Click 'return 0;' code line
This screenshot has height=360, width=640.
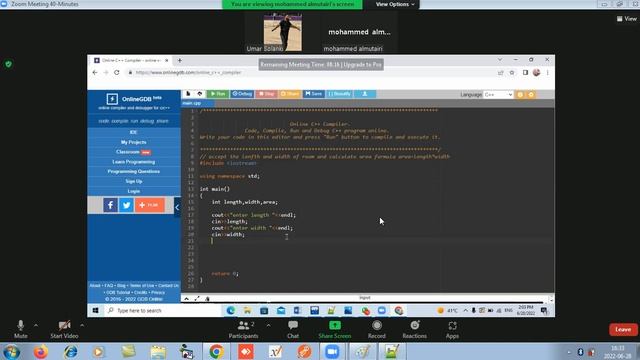click(225, 273)
